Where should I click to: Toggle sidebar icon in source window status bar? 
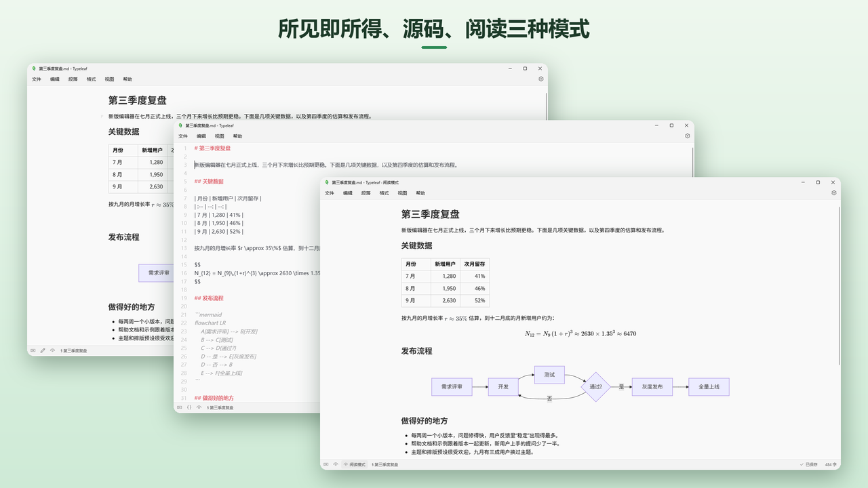pos(179,407)
